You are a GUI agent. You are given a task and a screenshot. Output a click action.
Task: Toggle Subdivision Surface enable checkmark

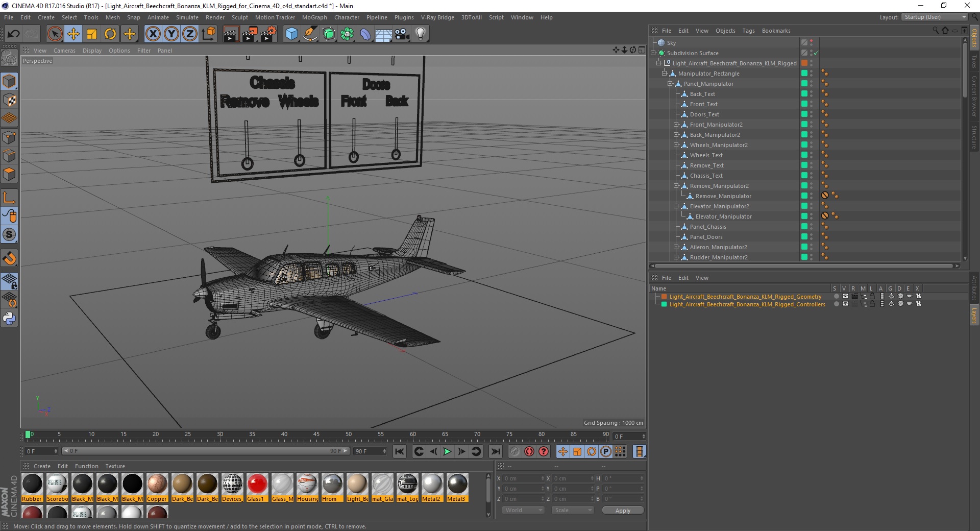point(816,53)
